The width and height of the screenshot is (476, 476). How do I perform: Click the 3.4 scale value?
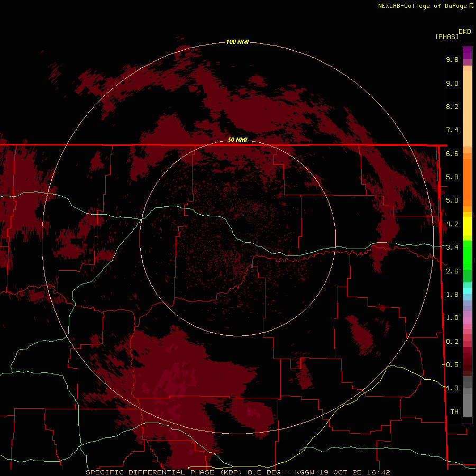tap(452, 248)
